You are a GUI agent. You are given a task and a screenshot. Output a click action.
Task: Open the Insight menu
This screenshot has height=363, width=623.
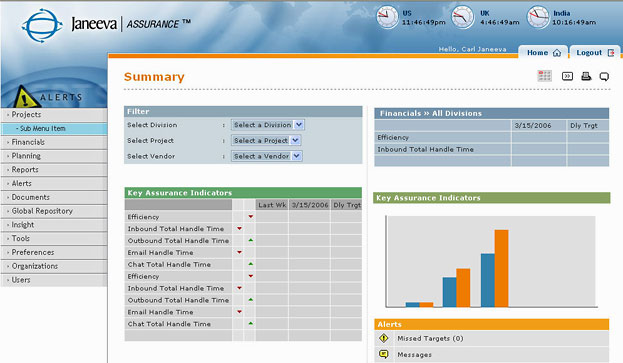[54, 225]
